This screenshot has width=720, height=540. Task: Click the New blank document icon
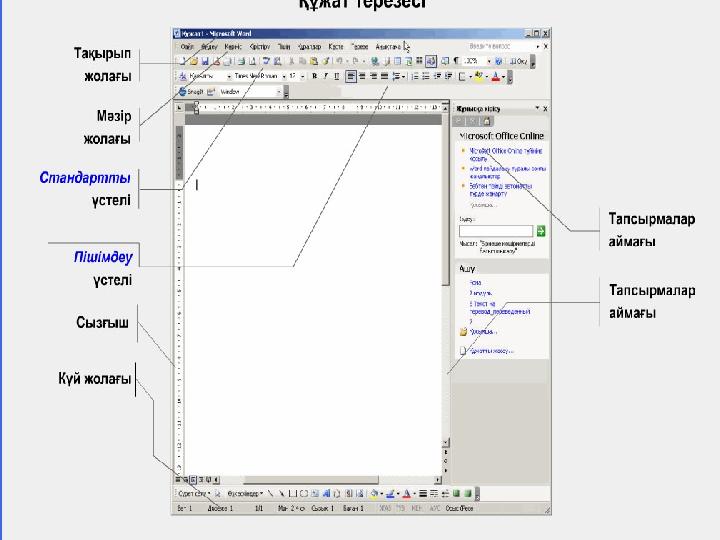point(182,61)
